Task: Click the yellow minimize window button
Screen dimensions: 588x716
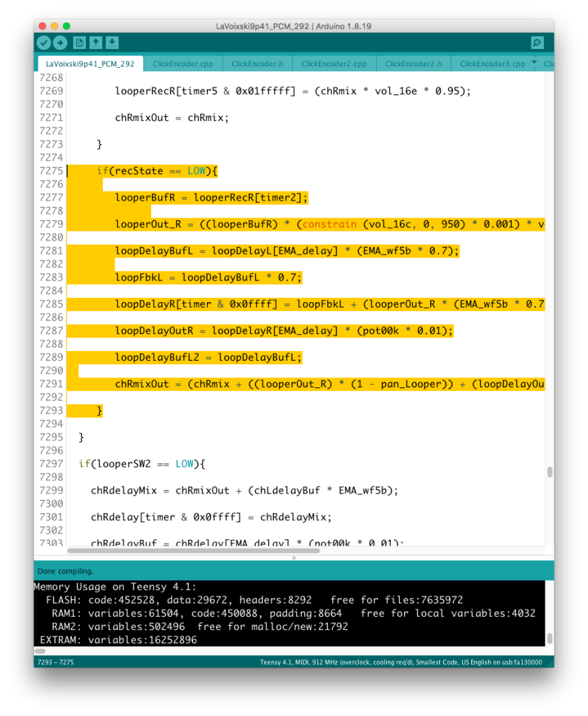Action: [x=55, y=26]
